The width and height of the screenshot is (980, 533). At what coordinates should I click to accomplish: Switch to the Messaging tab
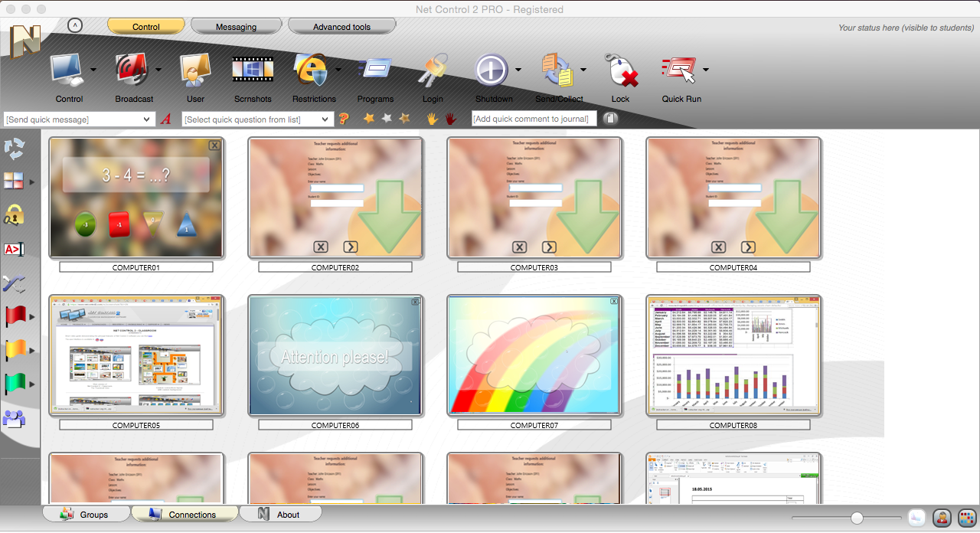coord(236,27)
